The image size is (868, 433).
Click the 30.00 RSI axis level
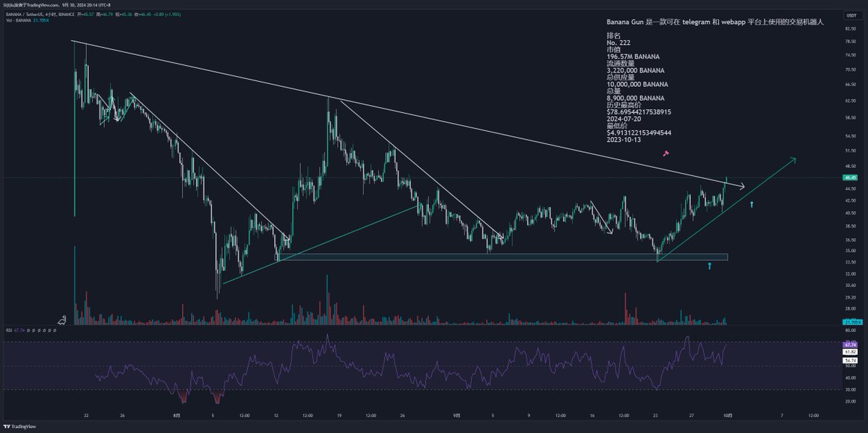click(850, 390)
